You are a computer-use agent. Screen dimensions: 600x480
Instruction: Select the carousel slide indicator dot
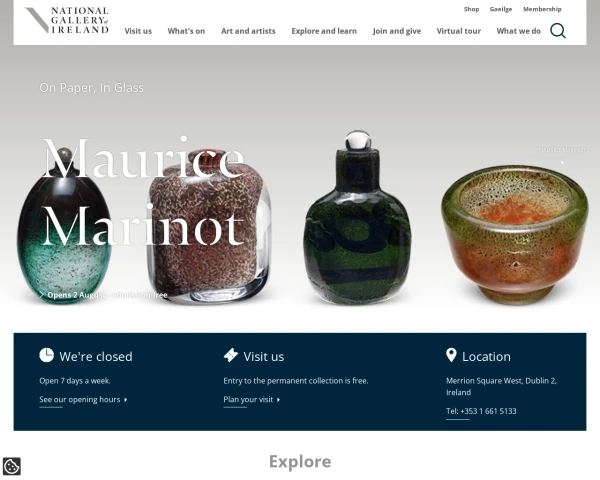point(562,162)
